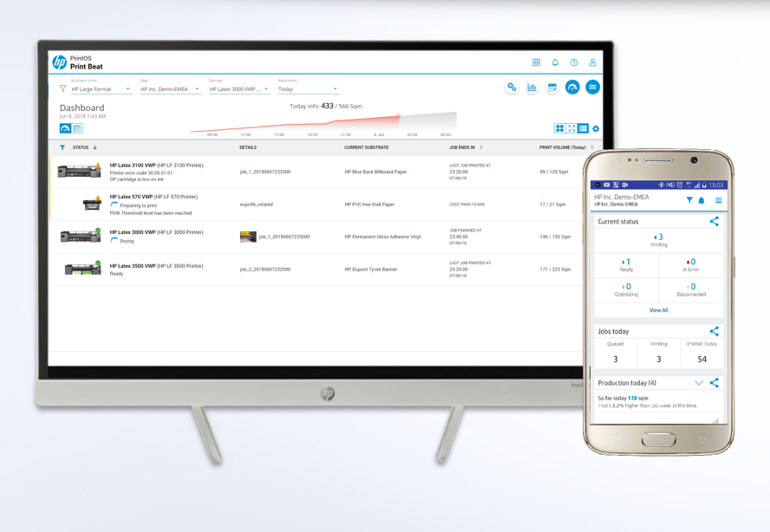Open the Devices dropdown HP Latex 3000 VWP

(x=239, y=89)
